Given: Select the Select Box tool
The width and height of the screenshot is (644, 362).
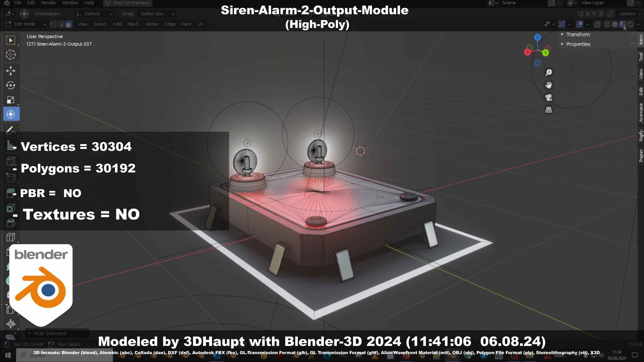Looking at the screenshot, I should pos(11,40).
